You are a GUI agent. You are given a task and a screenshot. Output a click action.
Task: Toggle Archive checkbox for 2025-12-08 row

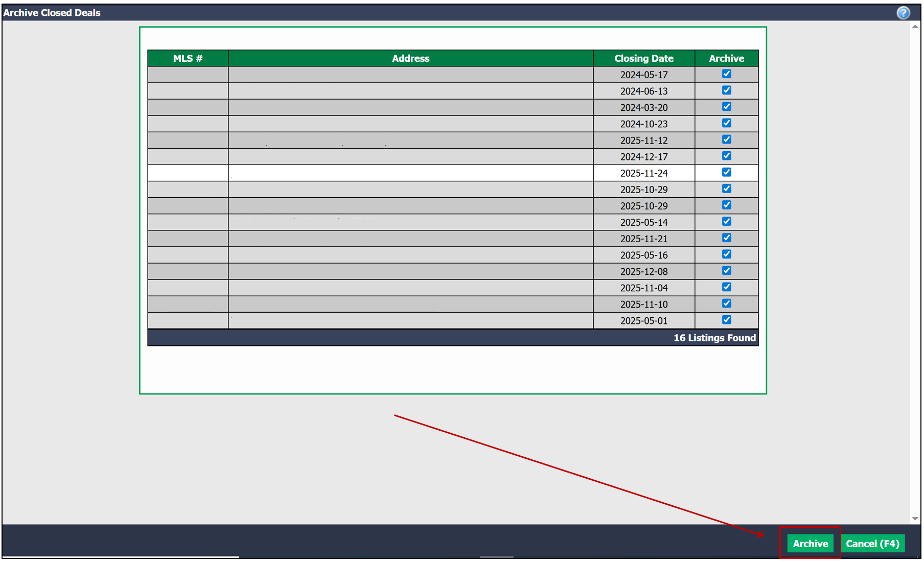coord(726,271)
